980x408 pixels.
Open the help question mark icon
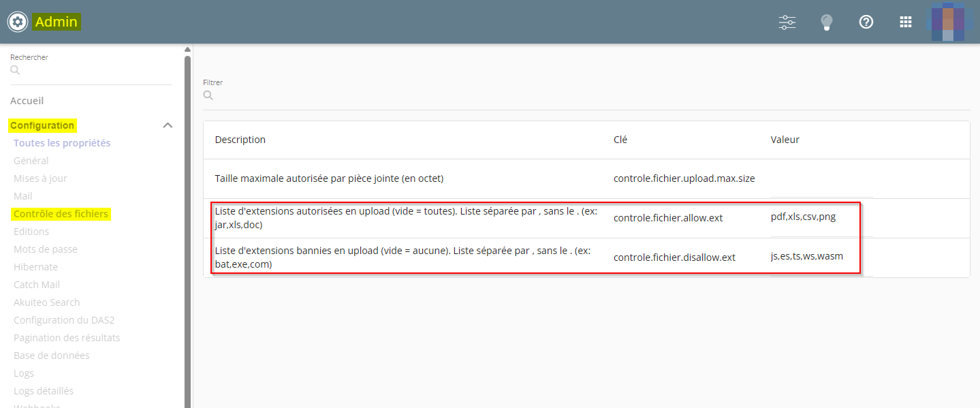point(866,22)
